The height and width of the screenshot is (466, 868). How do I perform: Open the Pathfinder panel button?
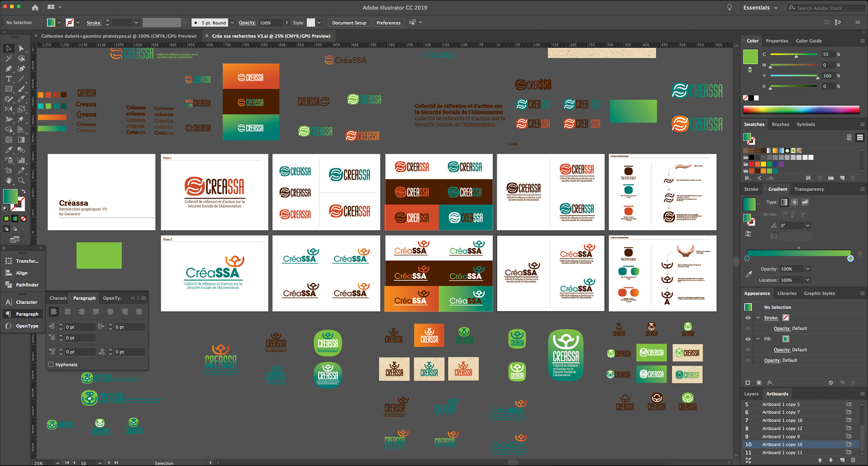22,285
